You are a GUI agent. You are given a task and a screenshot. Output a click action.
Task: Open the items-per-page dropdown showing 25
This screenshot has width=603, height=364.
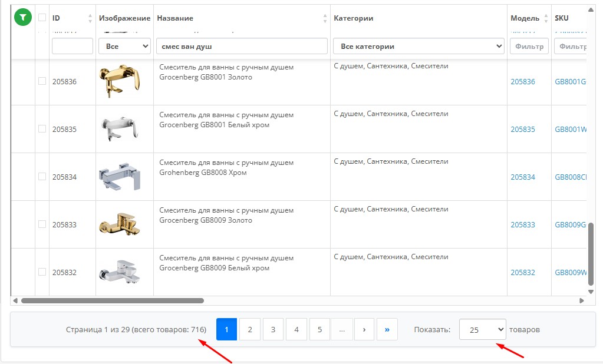click(482, 330)
